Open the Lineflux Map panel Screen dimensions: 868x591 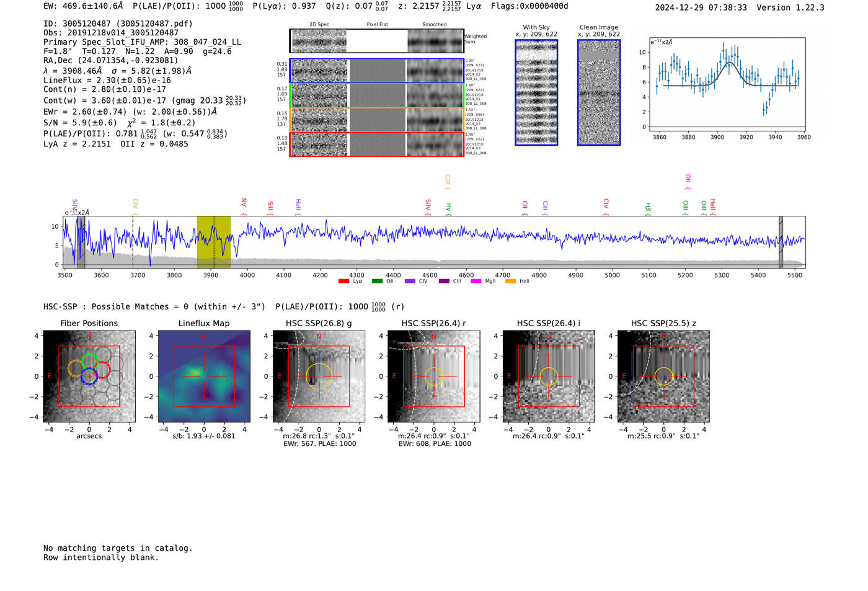click(204, 376)
